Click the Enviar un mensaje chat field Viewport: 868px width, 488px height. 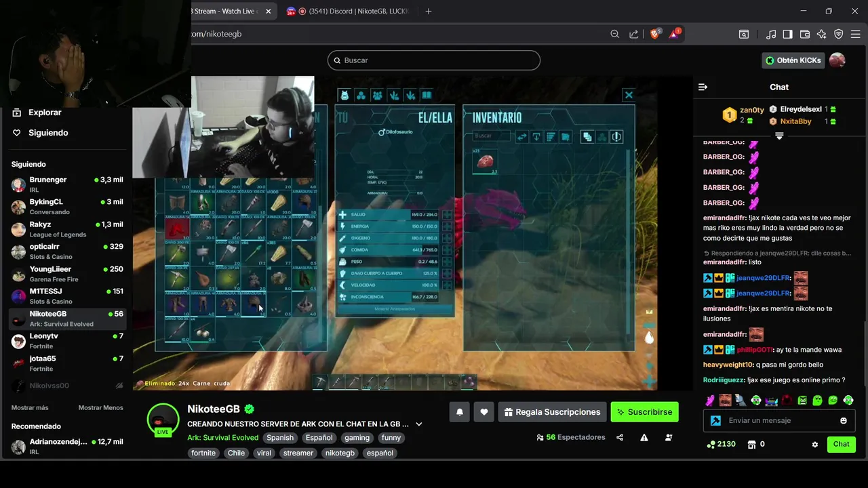778,420
